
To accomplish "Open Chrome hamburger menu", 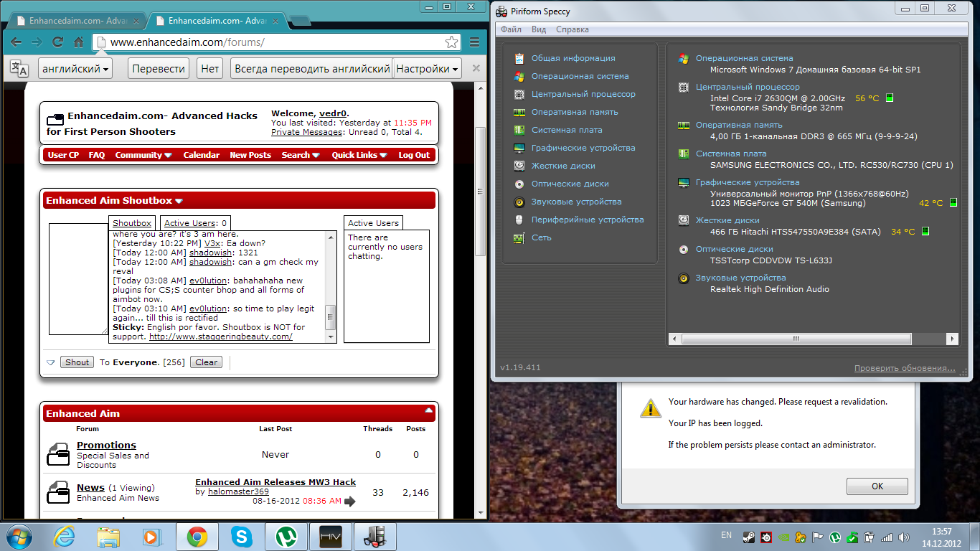I will click(x=474, y=42).
